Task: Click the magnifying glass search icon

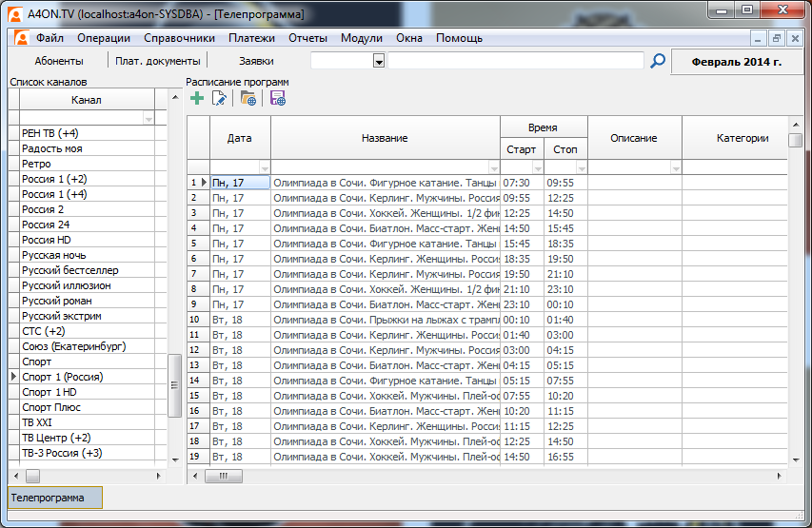Action: tap(658, 61)
